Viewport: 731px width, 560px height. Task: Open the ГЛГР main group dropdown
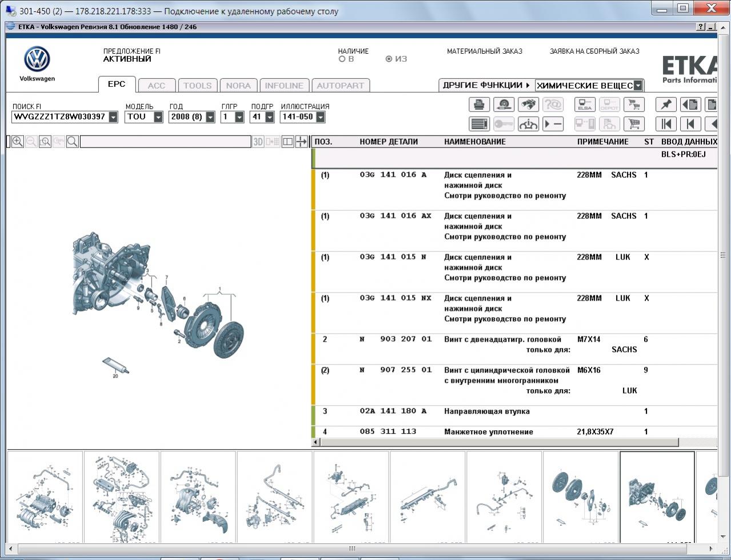[x=239, y=117]
